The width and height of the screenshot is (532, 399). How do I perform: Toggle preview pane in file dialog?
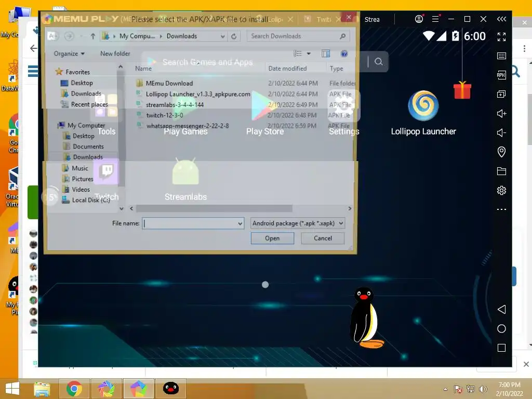click(x=326, y=54)
